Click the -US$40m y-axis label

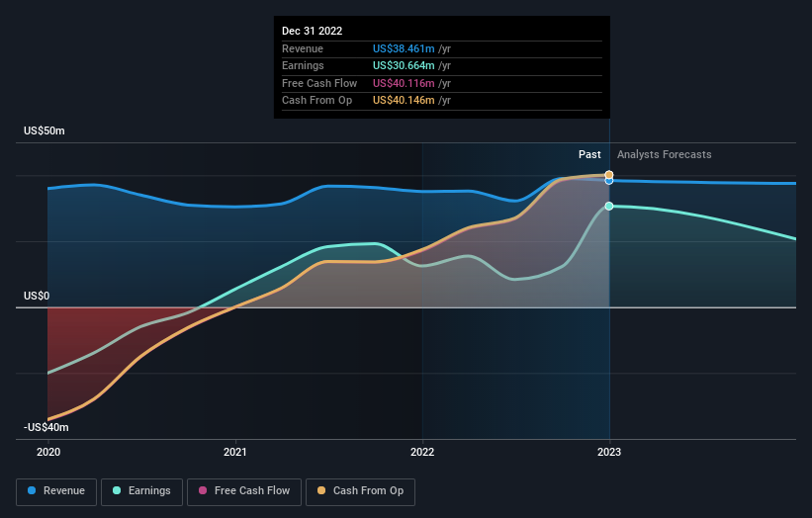46,427
